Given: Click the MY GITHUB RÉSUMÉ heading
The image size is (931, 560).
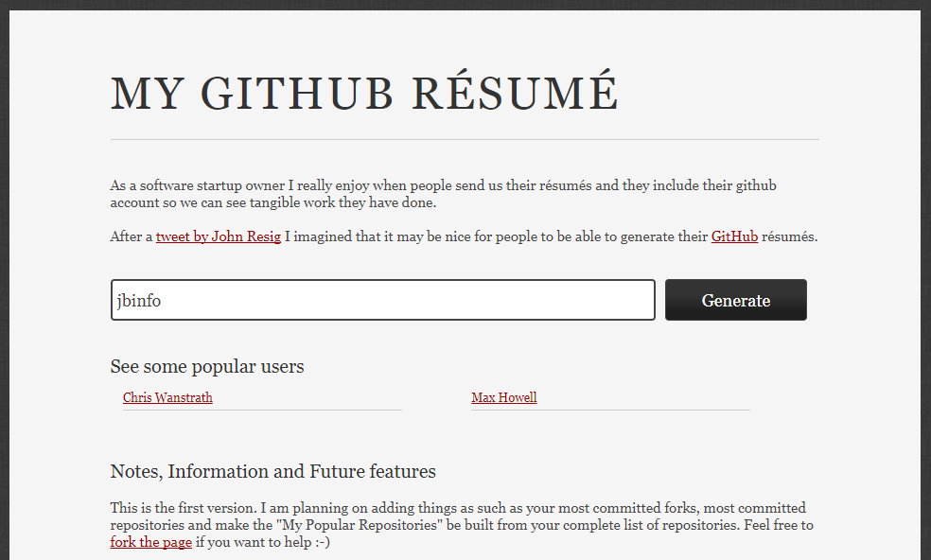Looking at the screenshot, I should (x=364, y=90).
